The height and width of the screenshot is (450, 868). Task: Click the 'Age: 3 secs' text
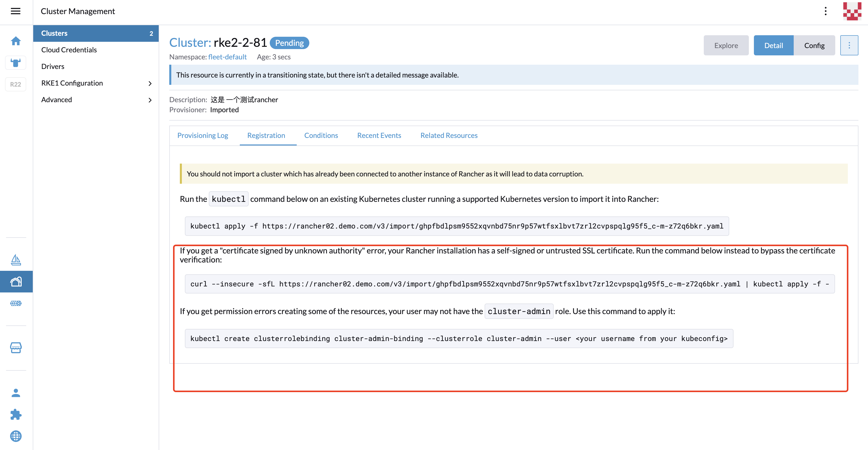coord(274,57)
